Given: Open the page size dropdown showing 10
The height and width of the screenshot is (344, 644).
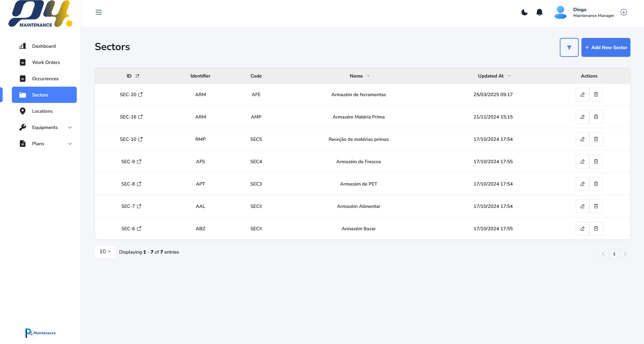Looking at the screenshot, I should click(x=105, y=252).
